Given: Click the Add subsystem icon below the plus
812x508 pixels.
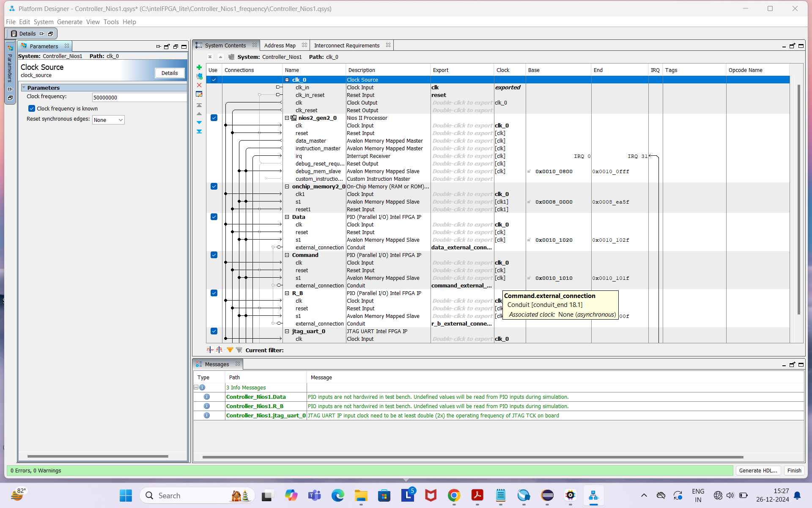Looking at the screenshot, I should 199,76.
